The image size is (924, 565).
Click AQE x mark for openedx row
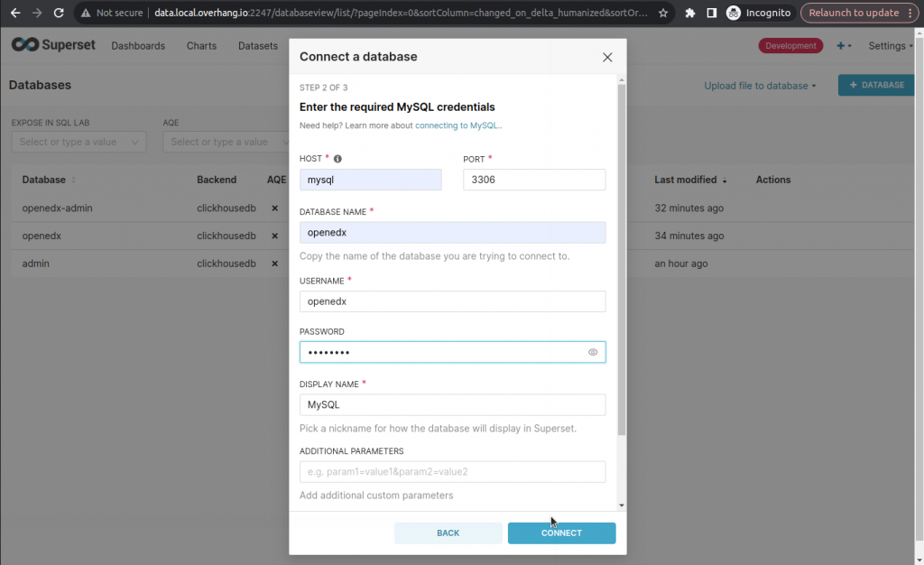274,236
